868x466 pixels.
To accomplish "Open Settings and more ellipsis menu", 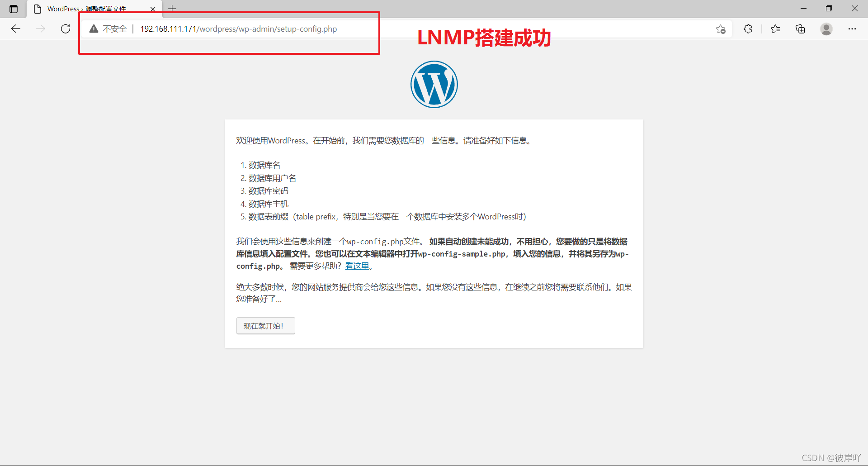I will coord(852,29).
